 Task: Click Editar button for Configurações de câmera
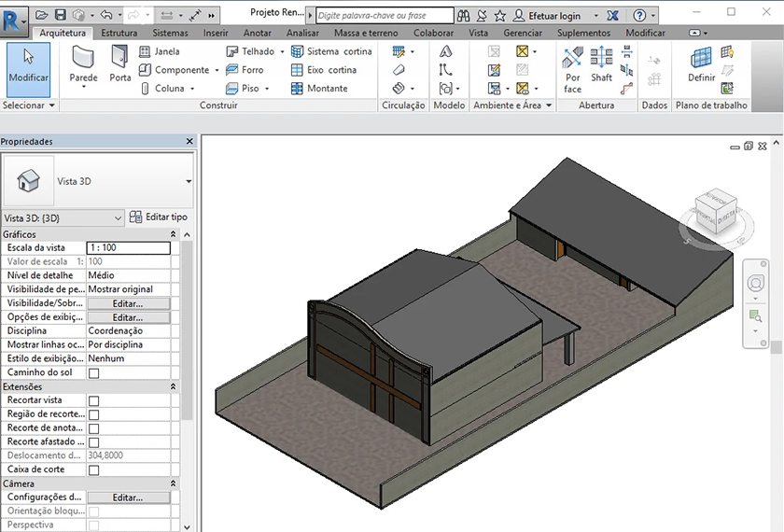pyautogui.click(x=128, y=498)
